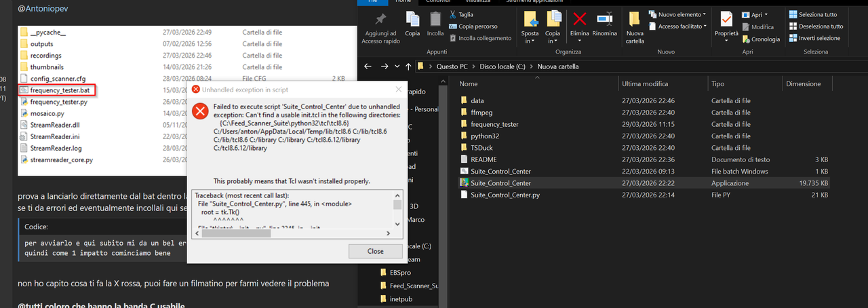The image size is (868, 308).
Task: Go forward with Explorer forward arrow
Action: coord(384,66)
